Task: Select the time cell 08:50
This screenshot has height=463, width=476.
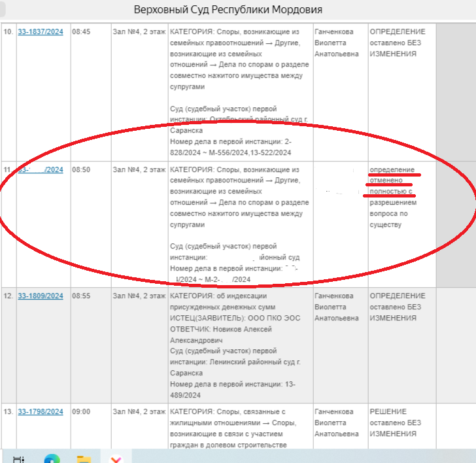Action: point(81,169)
